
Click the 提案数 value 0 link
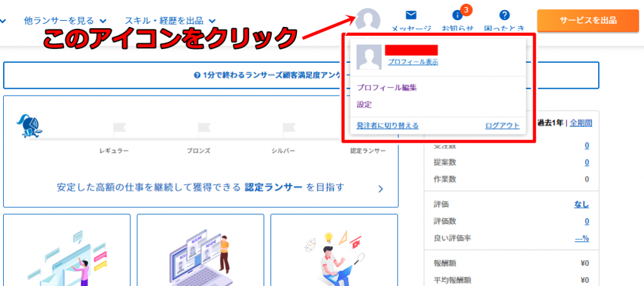tap(587, 163)
